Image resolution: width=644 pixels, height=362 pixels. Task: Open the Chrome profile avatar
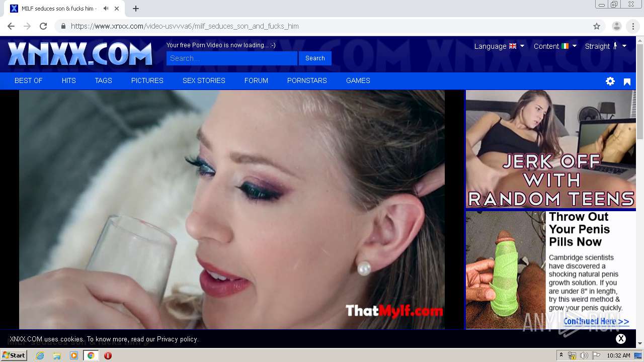pyautogui.click(x=616, y=26)
